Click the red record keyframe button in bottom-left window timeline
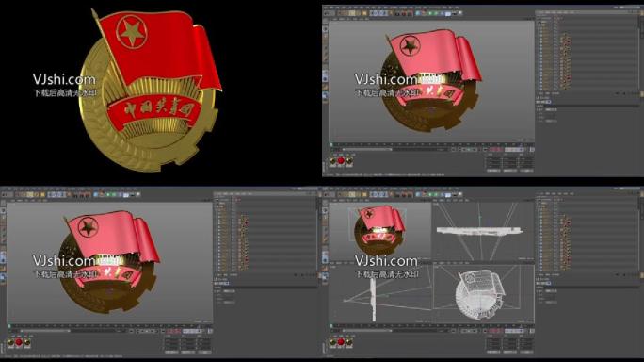This screenshot has height=362, width=644. pos(170,331)
